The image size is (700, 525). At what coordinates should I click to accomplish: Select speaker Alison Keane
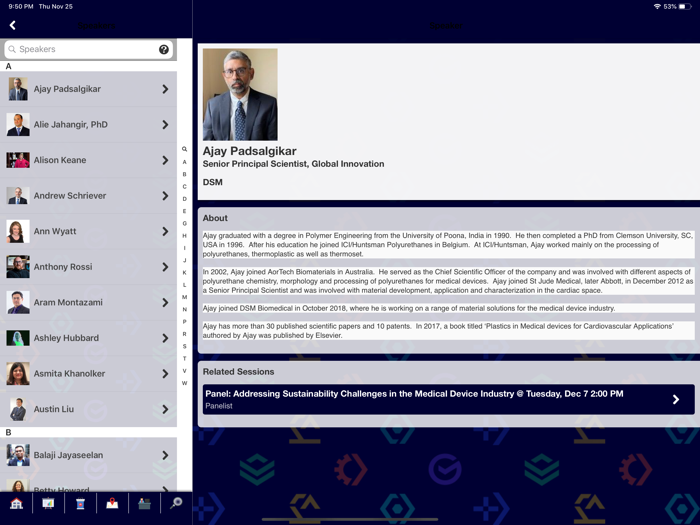(60, 160)
